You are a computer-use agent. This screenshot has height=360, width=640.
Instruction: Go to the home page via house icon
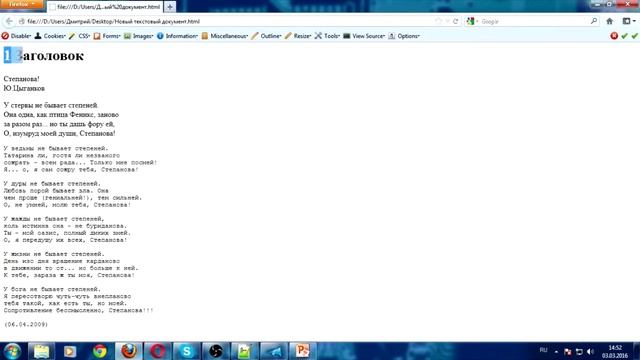click(x=610, y=21)
